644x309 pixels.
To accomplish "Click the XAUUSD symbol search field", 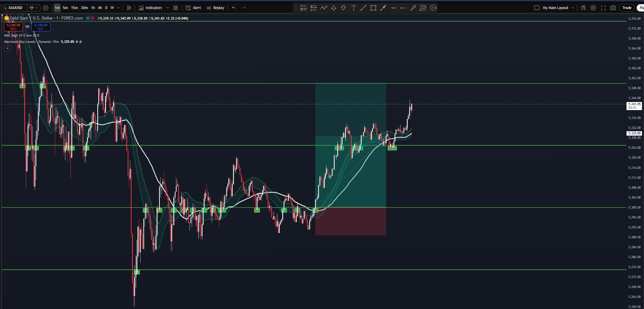I will pyautogui.click(x=15, y=8).
